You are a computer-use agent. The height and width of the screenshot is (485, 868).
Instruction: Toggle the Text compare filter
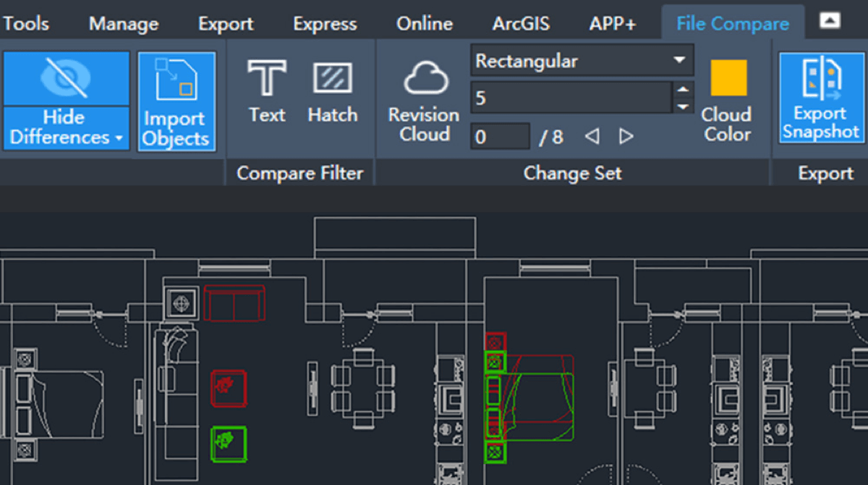click(x=267, y=91)
